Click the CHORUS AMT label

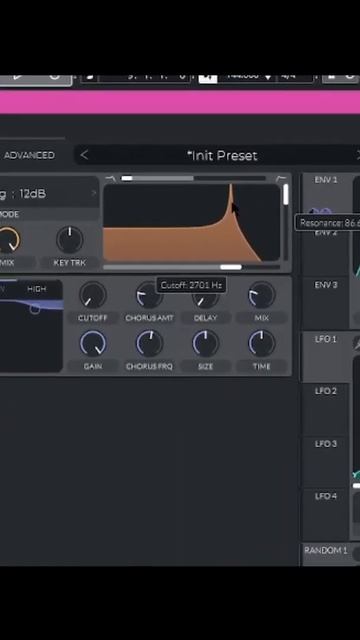(x=149, y=318)
